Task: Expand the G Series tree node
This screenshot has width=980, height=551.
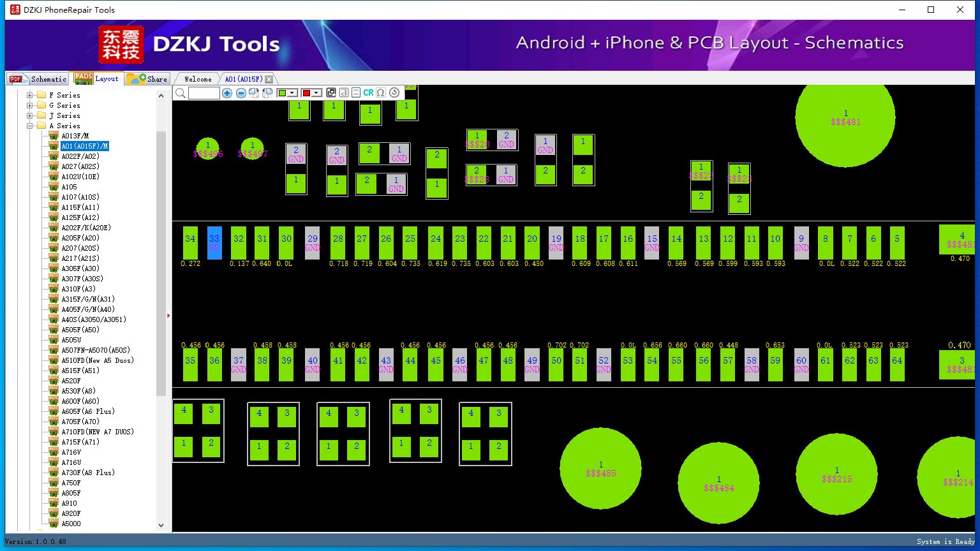Action: pyautogui.click(x=29, y=105)
